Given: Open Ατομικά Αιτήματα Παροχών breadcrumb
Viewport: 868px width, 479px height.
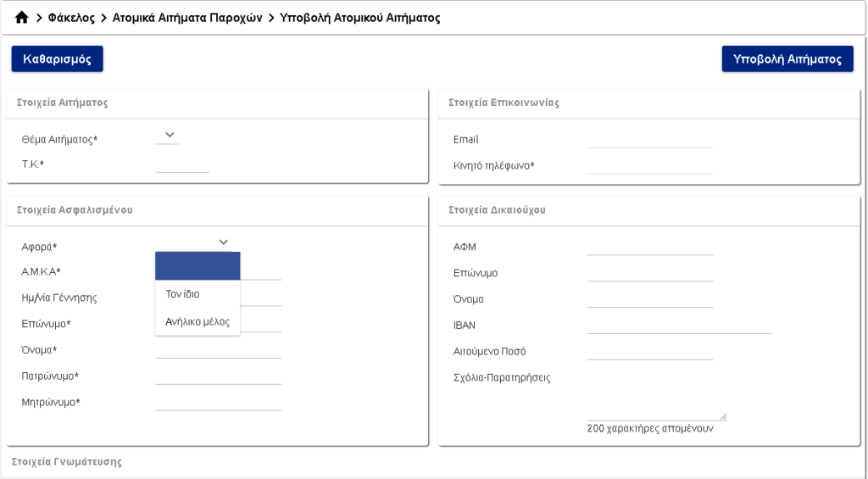Looking at the screenshot, I should (x=187, y=18).
